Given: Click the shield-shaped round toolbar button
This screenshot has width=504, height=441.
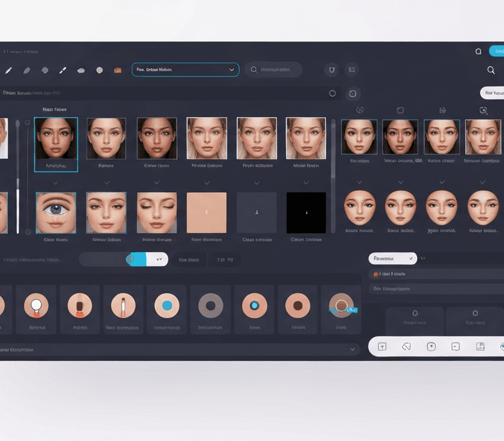Looking at the screenshot, I should (x=332, y=70).
